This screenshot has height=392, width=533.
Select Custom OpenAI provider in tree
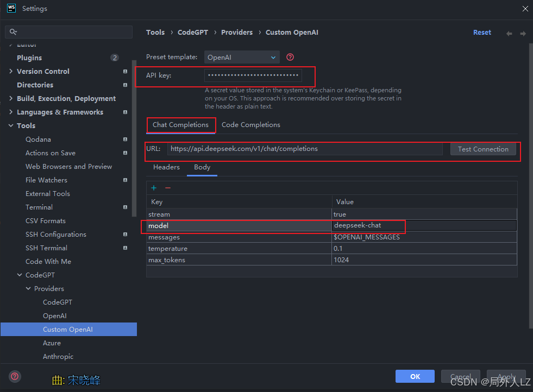point(68,329)
